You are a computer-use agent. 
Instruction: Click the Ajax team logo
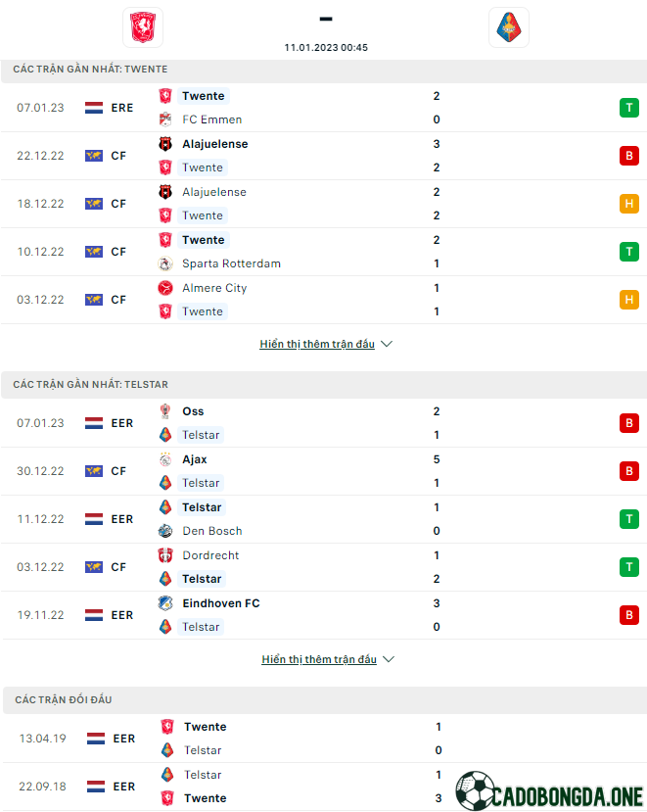pos(165,459)
